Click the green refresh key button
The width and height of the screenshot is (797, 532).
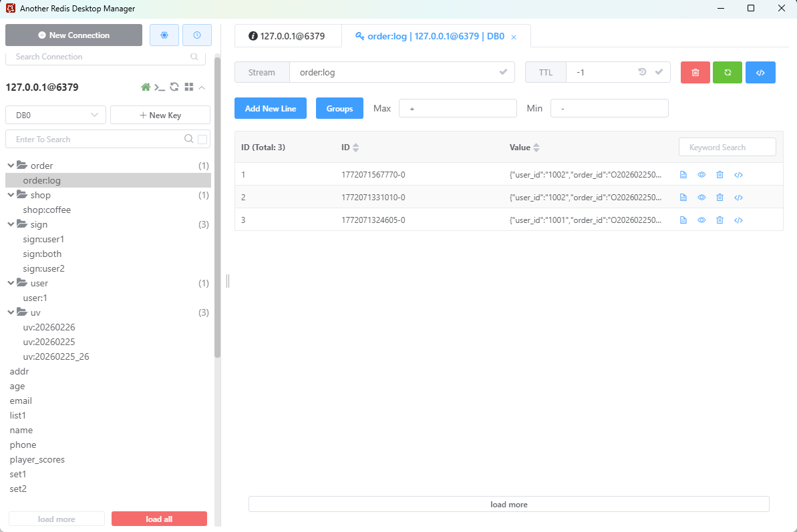coord(728,72)
